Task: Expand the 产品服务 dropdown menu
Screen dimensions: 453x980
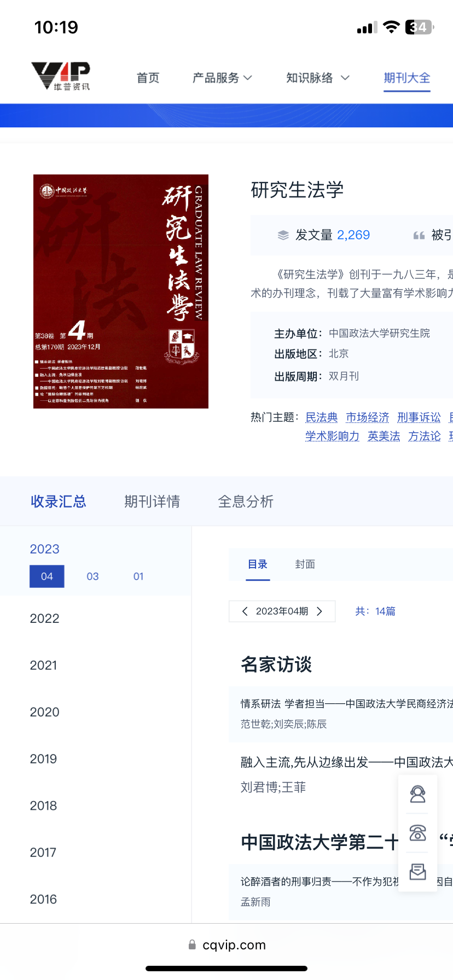Action: click(222, 78)
